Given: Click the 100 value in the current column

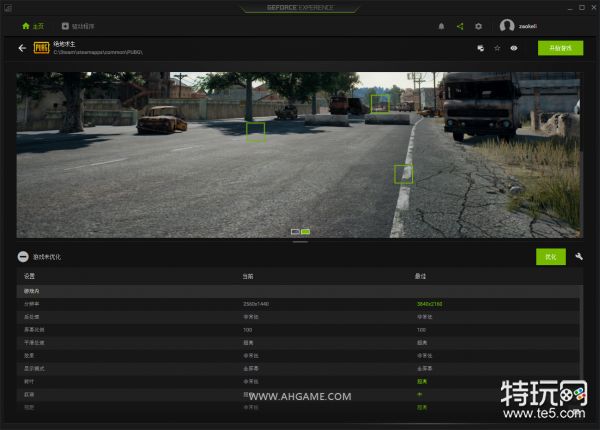Looking at the screenshot, I should pyautogui.click(x=248, y=330).
